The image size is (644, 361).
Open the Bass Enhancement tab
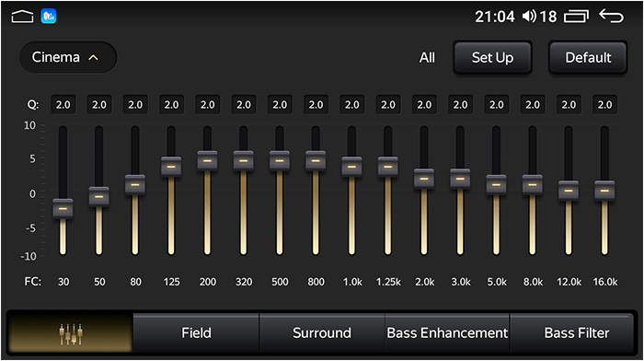click(x=447, y=333)
